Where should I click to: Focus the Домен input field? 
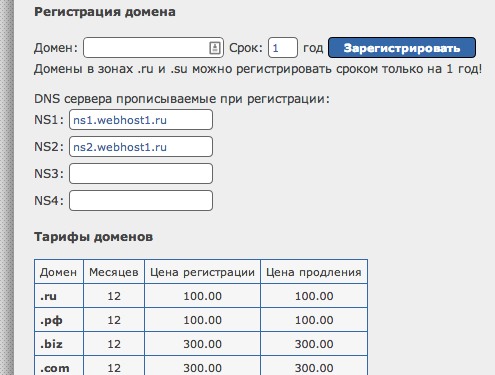pos(153,48)
